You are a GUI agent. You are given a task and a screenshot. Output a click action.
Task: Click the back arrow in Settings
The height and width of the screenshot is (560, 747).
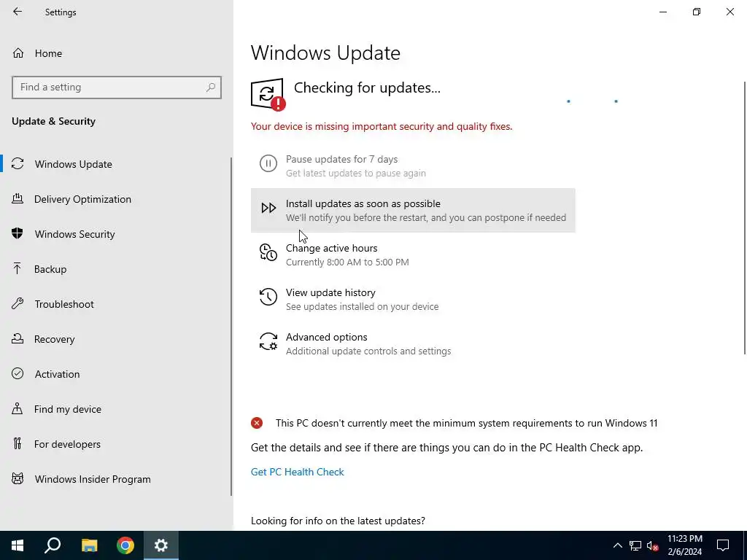[x=18, y=12]
